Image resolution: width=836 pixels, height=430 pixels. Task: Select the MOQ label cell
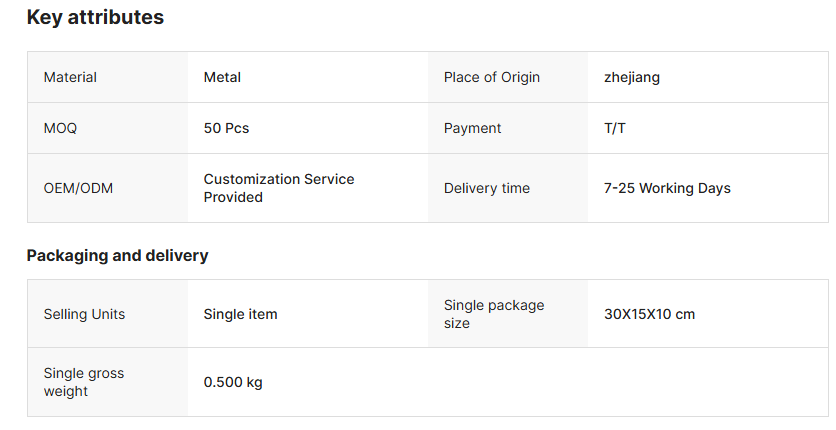click(x=60, y=128)
